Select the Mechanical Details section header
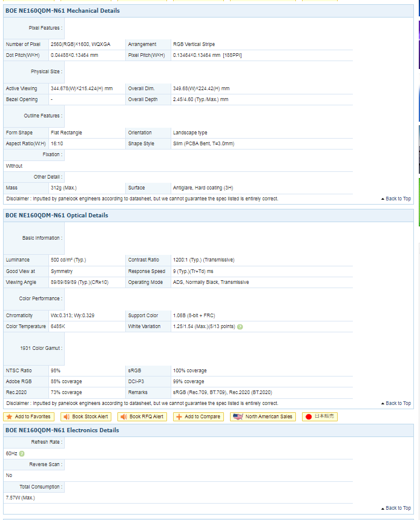The width and height of the screenshot is (420, 520). pyautogui.click(x=209, y=11)
